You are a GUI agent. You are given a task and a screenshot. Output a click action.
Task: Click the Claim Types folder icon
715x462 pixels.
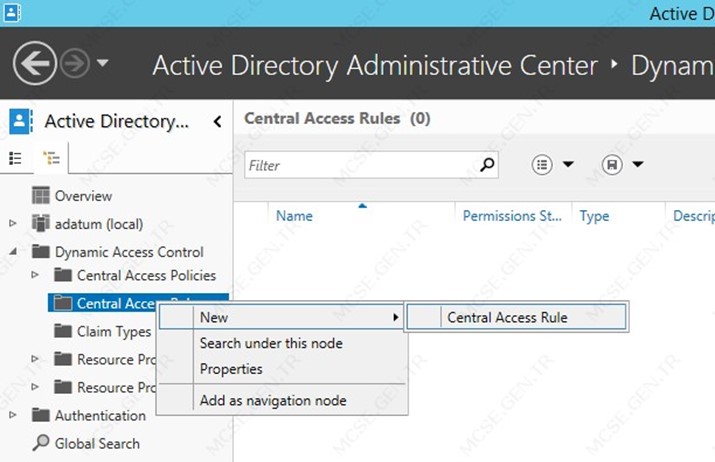point(63,331)
